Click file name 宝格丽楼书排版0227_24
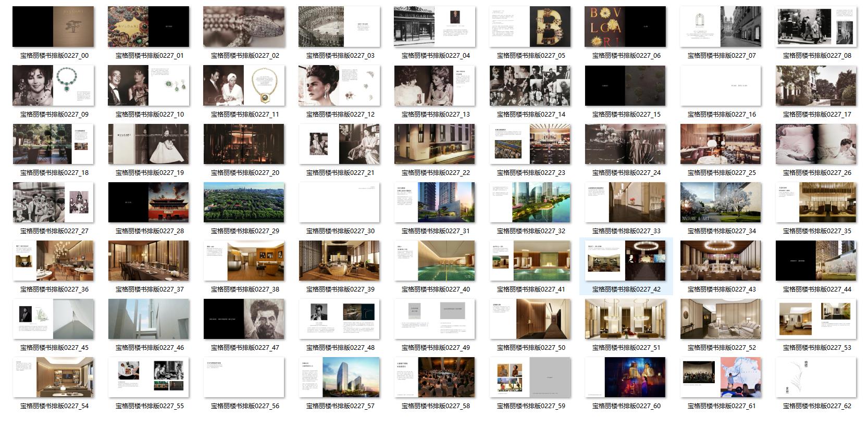Viewport: 868px width, 429px height. tap(626, 173)
